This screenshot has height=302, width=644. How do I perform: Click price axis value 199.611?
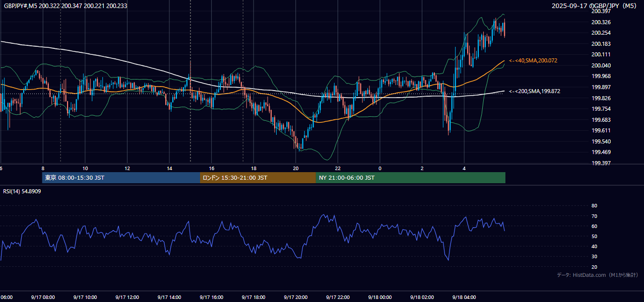[x=600, y=130]
